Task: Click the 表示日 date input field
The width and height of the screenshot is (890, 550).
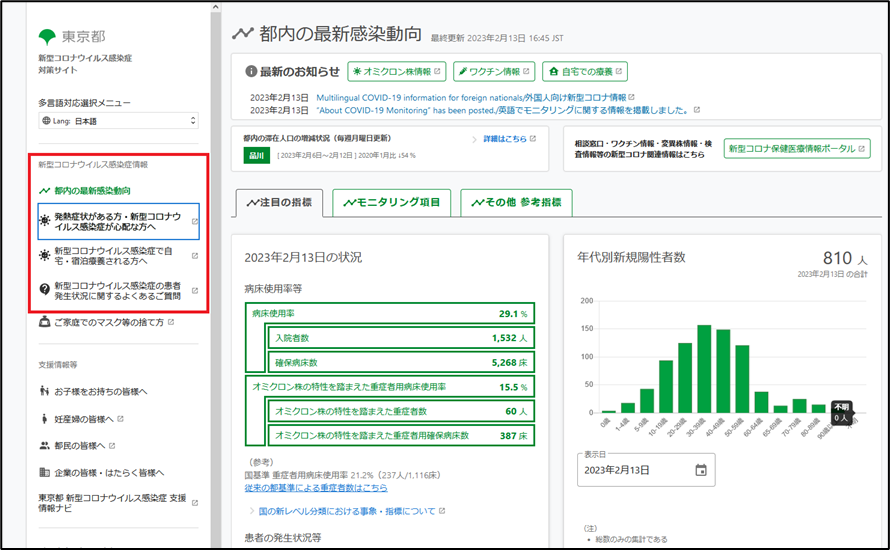Action: (646, 470)
